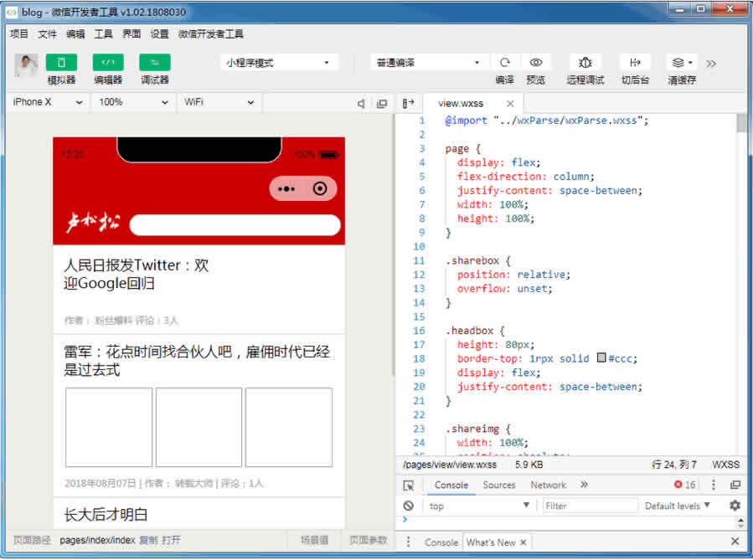Show more devtools tabs

pos(584,485)
